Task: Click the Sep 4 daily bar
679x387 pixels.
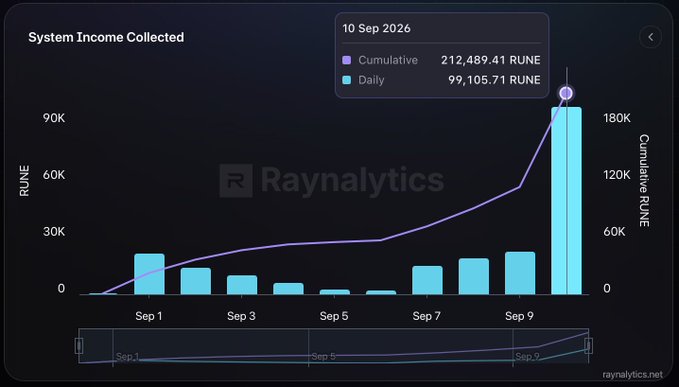Action: (x=288, y=289)
